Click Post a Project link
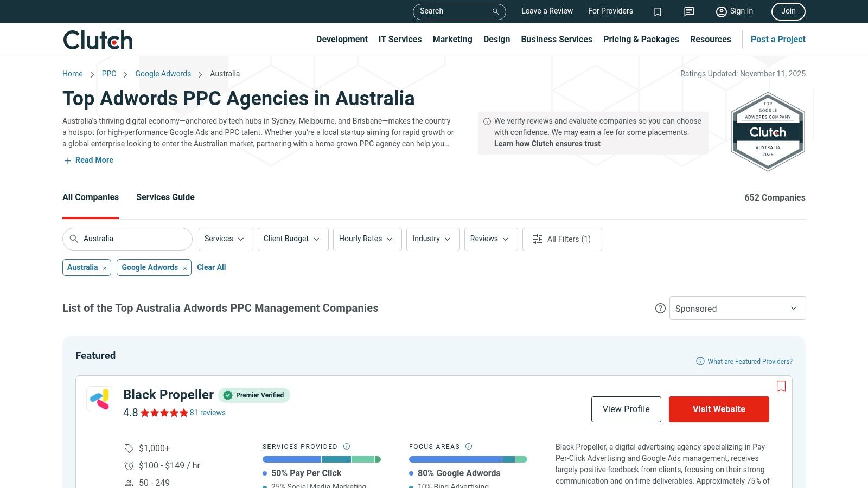Image resolution: width=868 pixels, height=488 pixels. click(x=778, y=39)
